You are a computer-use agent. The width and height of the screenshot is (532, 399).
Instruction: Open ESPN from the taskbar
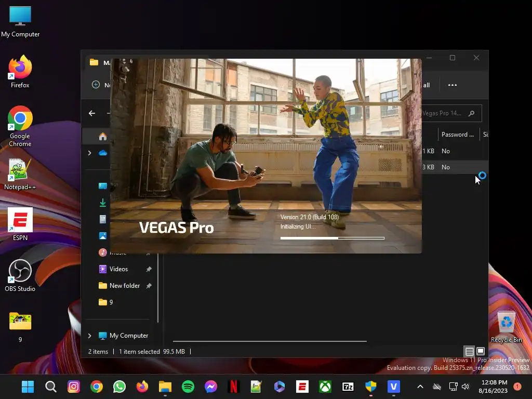pos(302,387)
